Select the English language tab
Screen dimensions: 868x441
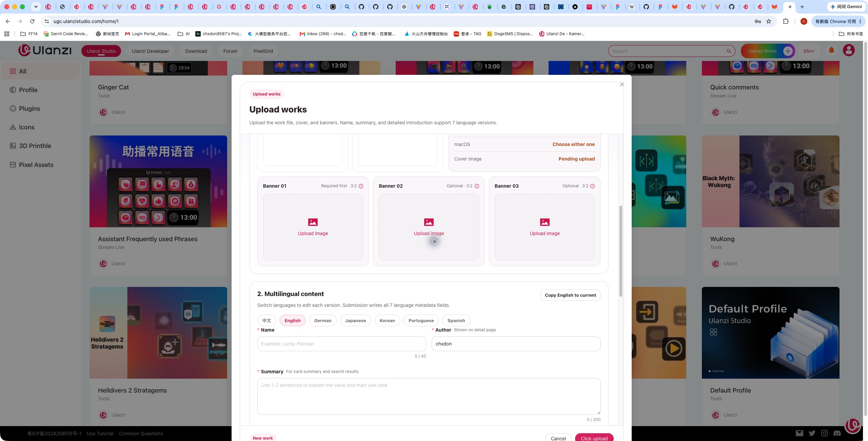[x=293, y=320]
